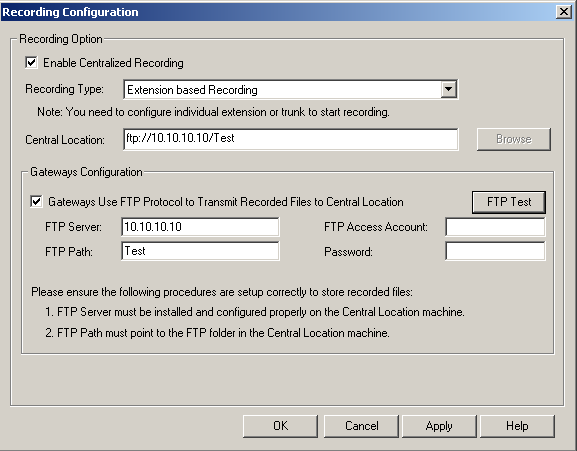
Task: Toggle the Gateways Use FTP Protocol checkbox
Action: click(36, 202)
